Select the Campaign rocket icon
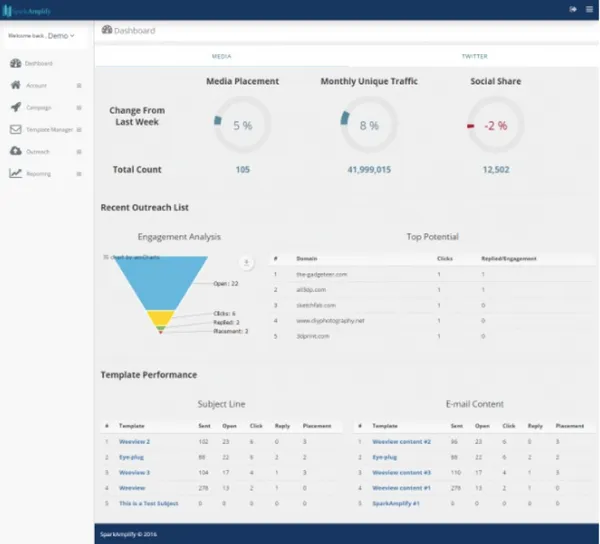The image size is (600, 544). coord(16,107)
